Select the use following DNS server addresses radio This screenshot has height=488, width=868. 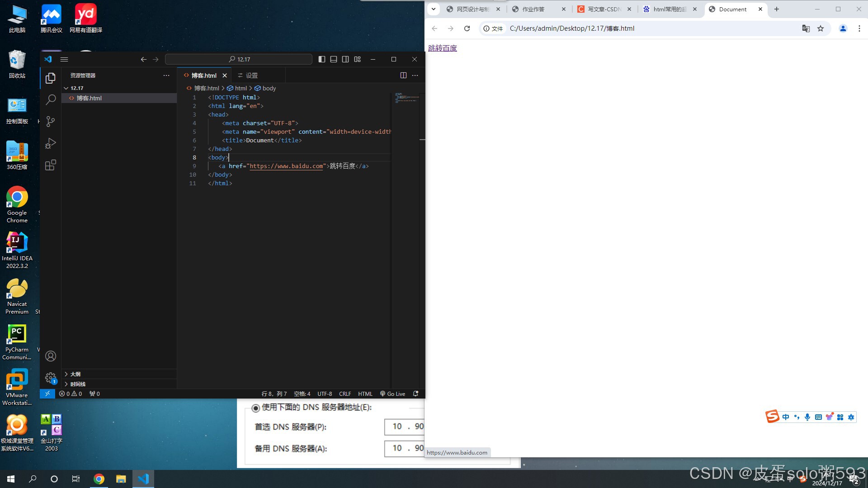pyautogui.click(x=255, y=408)
